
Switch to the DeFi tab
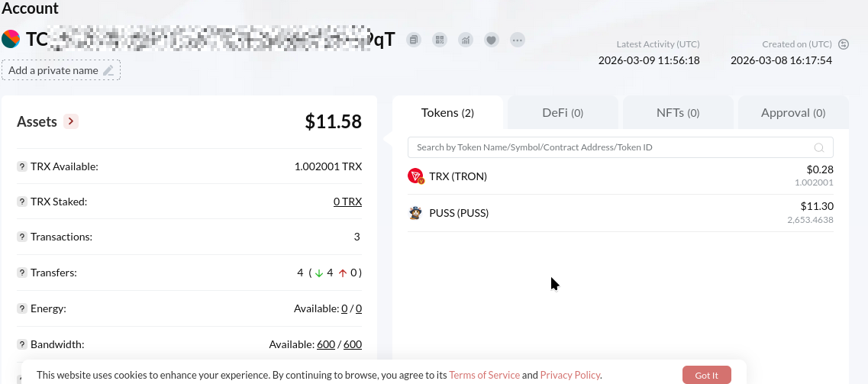tap(563, 113)
